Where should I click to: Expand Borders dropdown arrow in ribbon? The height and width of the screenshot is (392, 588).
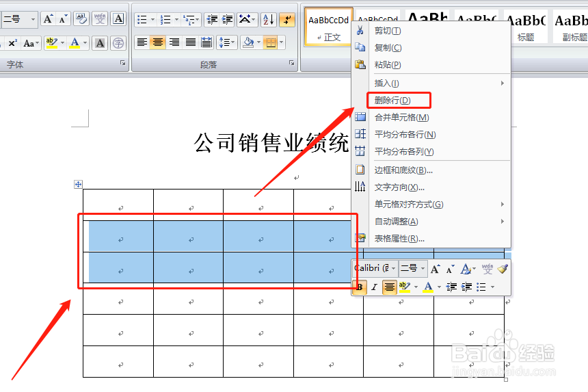pos(281,42)
